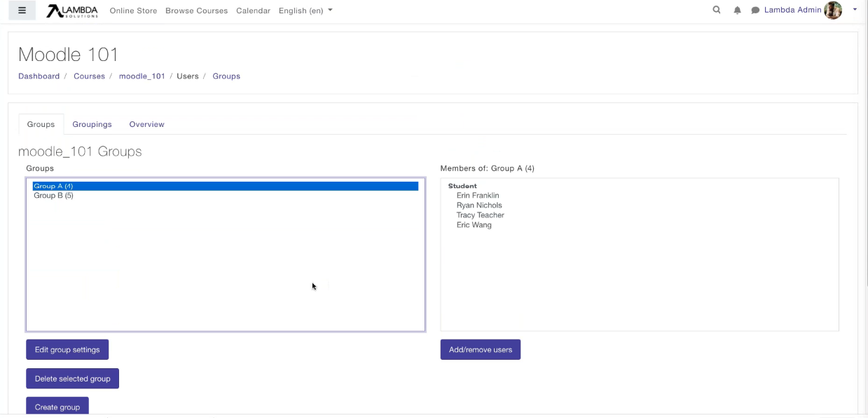This screenshot has height=418, width=868.
Task: Click the Add/remove users button
Action: (480, 349)
